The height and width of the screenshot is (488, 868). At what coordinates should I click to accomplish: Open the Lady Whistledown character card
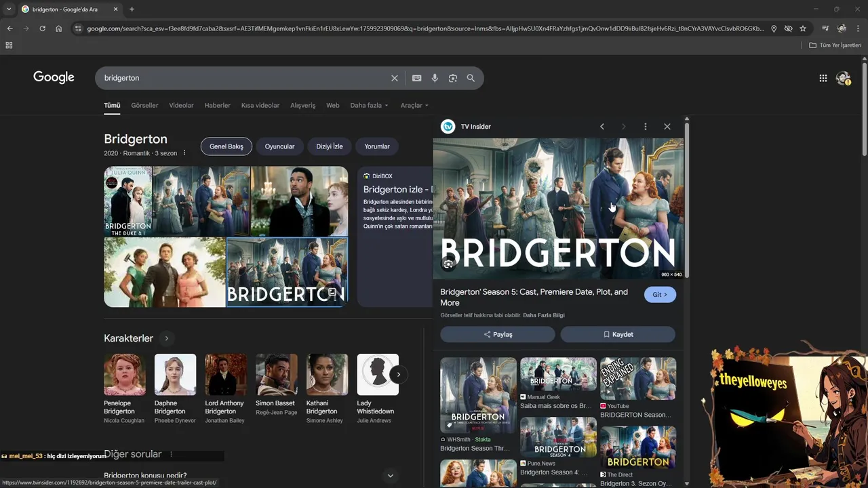pos(378,389)
